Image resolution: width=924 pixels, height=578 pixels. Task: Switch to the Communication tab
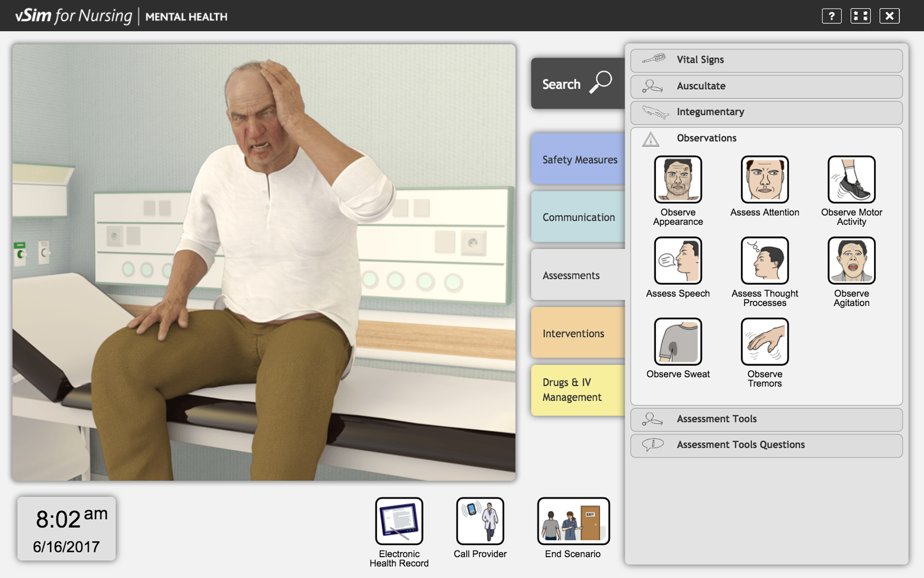[x=578, y=217]
